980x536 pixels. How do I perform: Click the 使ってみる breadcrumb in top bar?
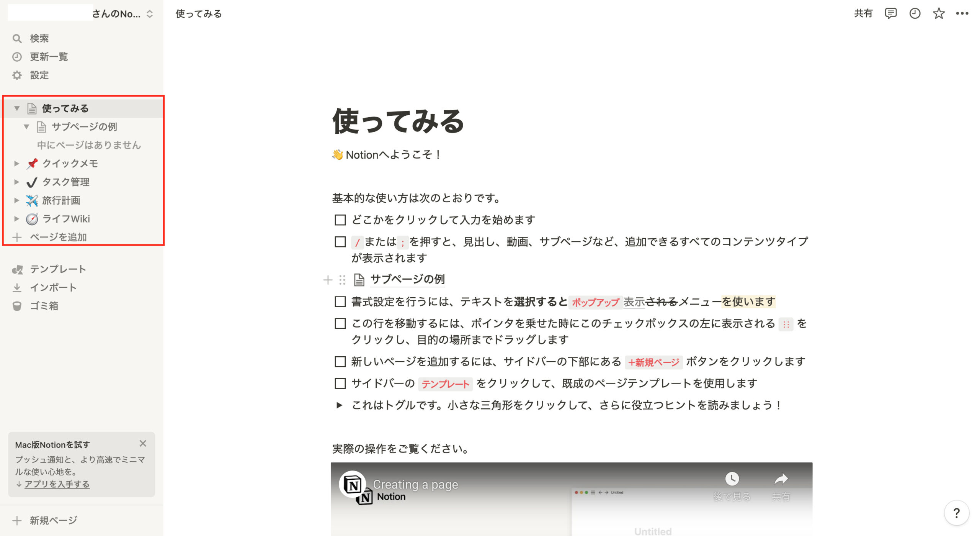pos(199,14)
